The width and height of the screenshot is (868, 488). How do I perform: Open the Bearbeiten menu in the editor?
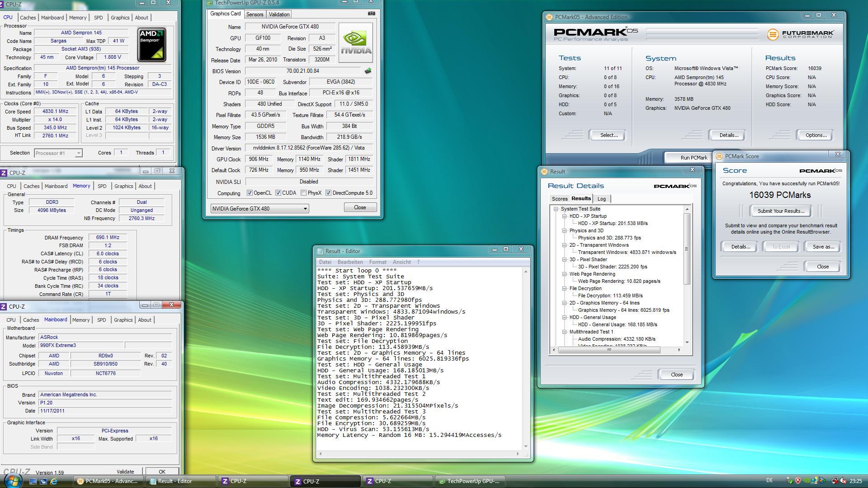point(350,262)
